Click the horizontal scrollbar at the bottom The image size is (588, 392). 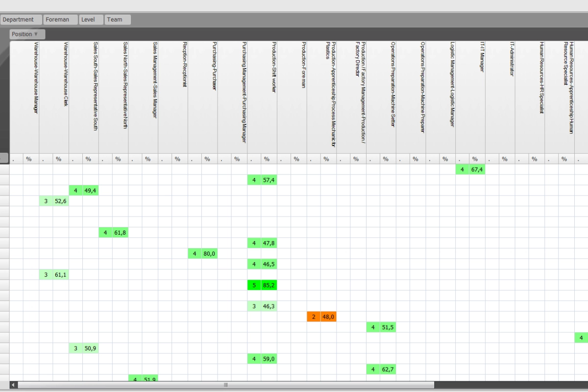point(225,385)
